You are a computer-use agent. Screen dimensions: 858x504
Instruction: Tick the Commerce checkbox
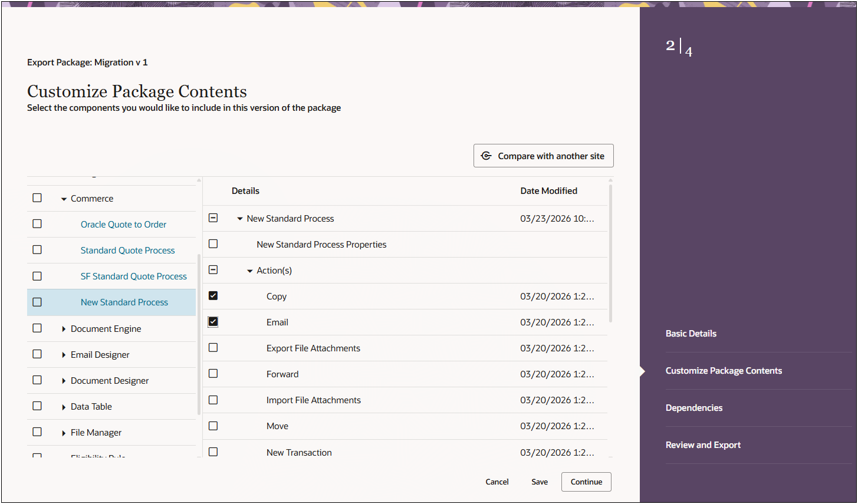pyautogui.click(x=37, y=198)
